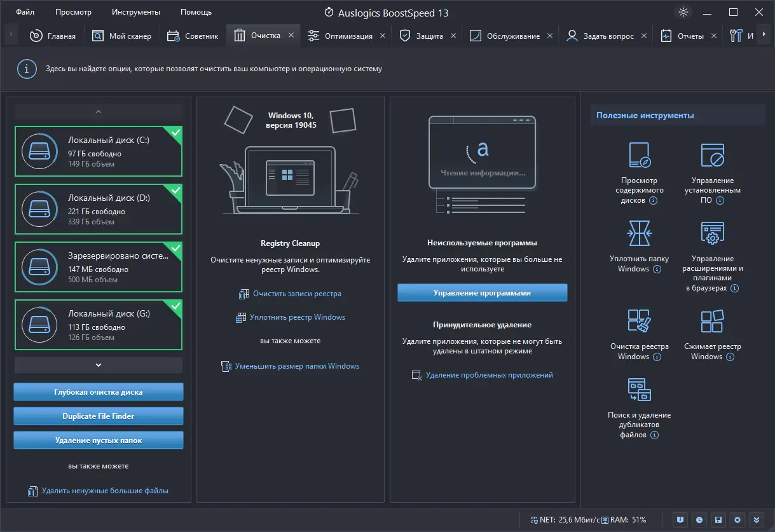Expand the disk list with the down chevron
The width and height of the screenshot is (775, 532).
point(98,365)
